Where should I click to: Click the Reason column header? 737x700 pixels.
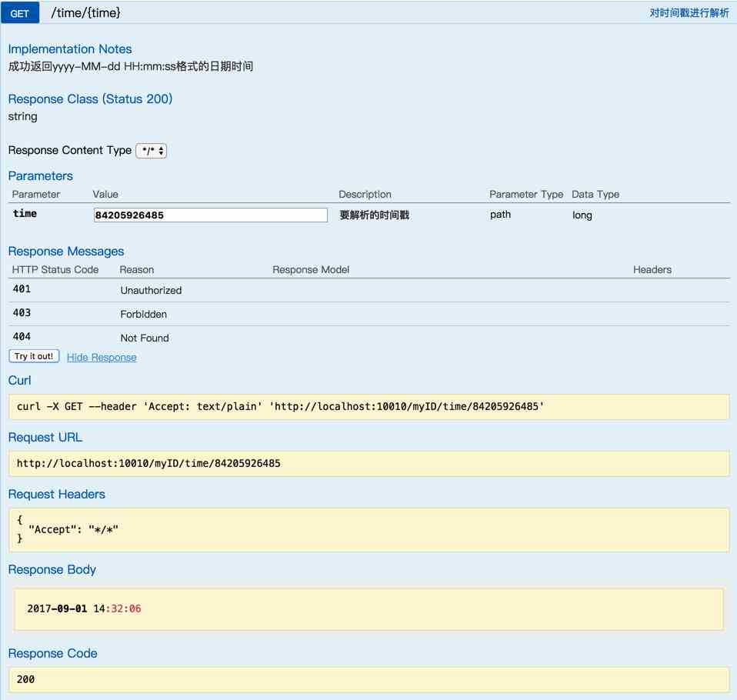point(136,270)
